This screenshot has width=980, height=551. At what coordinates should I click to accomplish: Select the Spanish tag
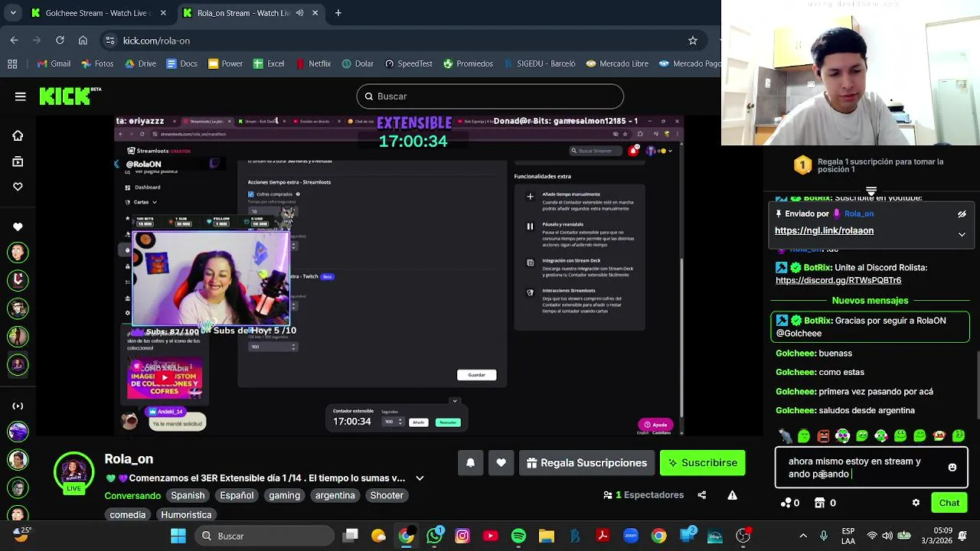click(x=188, y=495)
